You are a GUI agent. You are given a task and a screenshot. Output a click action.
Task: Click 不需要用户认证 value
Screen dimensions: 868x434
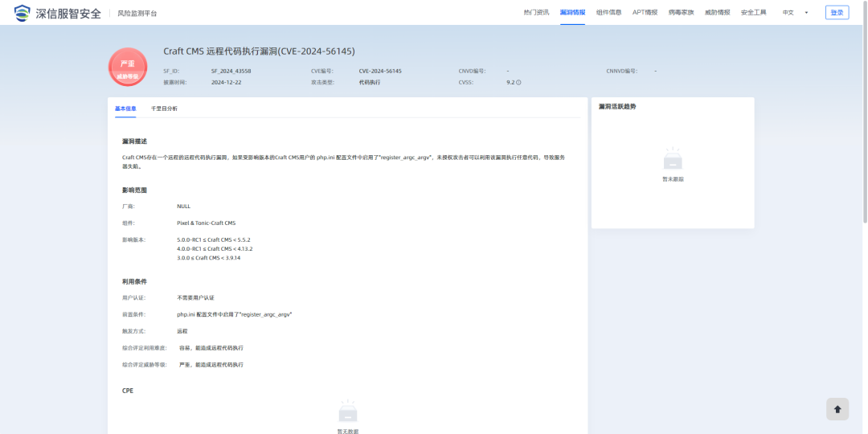(x=195, y=297)
